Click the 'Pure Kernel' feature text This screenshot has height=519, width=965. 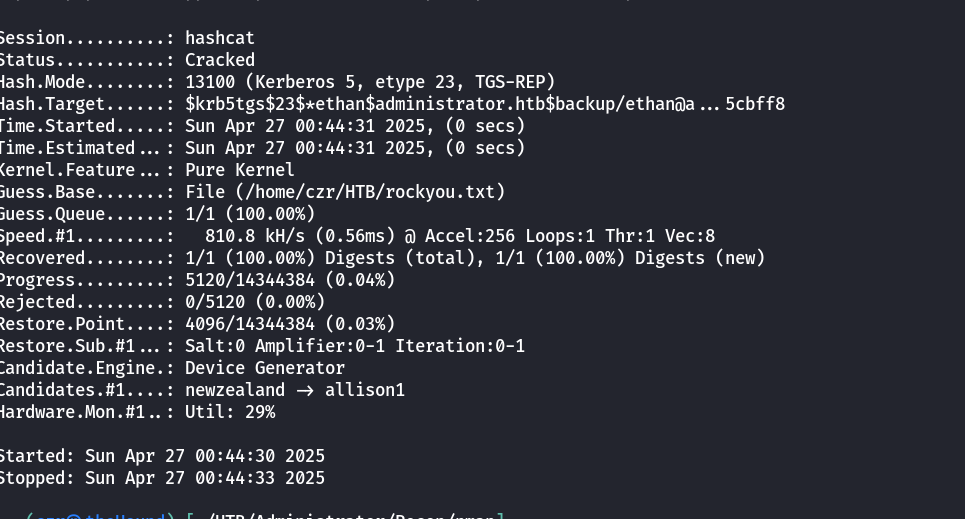pyautogui.click(x=240, y=170)
